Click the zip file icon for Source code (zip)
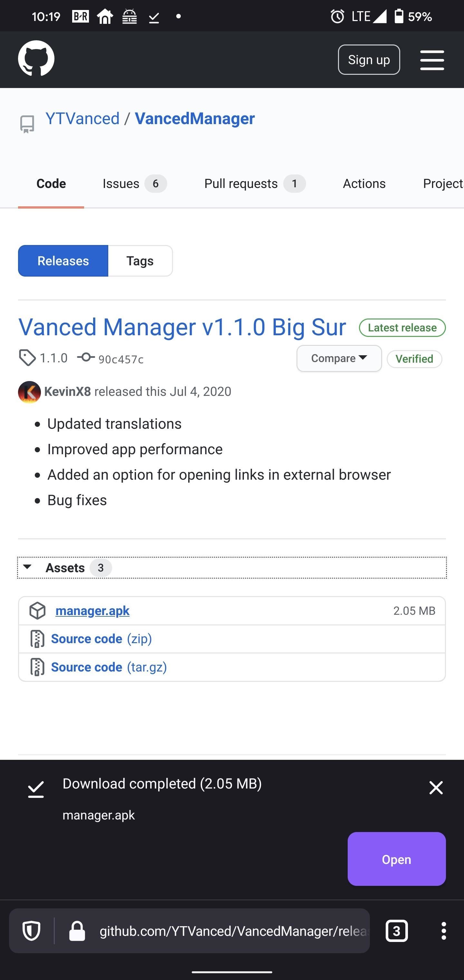This screenshot has height=980, width=464. 37,639
